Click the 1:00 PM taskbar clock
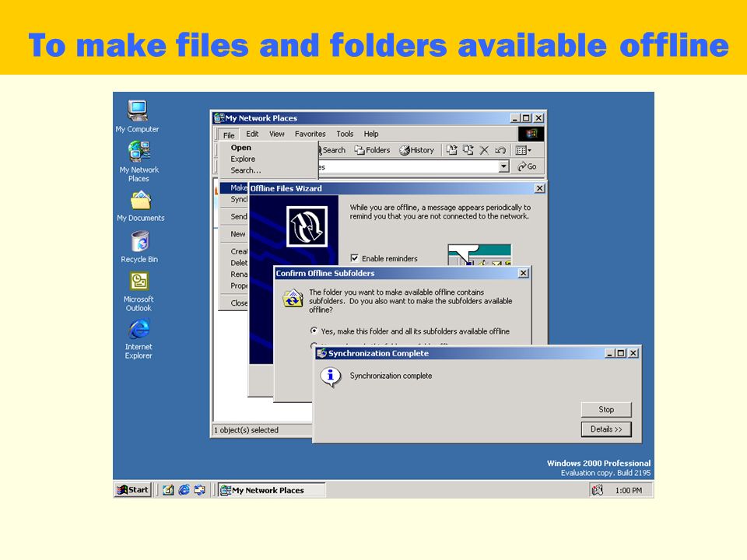Viewport: 747px width, 560px height. pyautogui.click(x=629, y=491)
